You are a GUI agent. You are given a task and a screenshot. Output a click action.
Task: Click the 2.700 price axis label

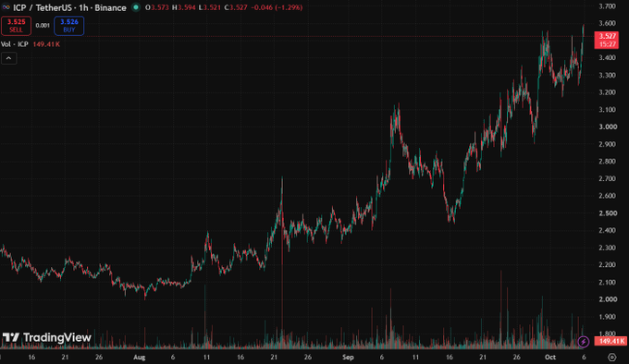click(608, 178)
